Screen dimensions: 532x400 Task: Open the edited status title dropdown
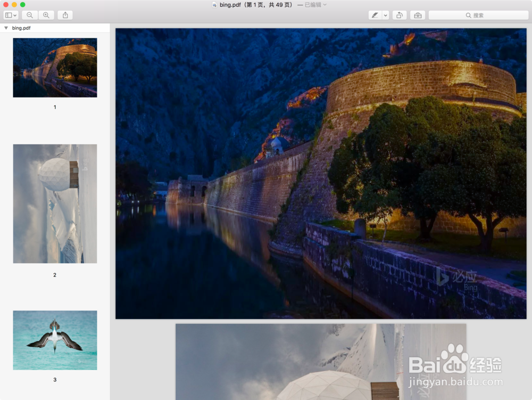pos(315,5)
